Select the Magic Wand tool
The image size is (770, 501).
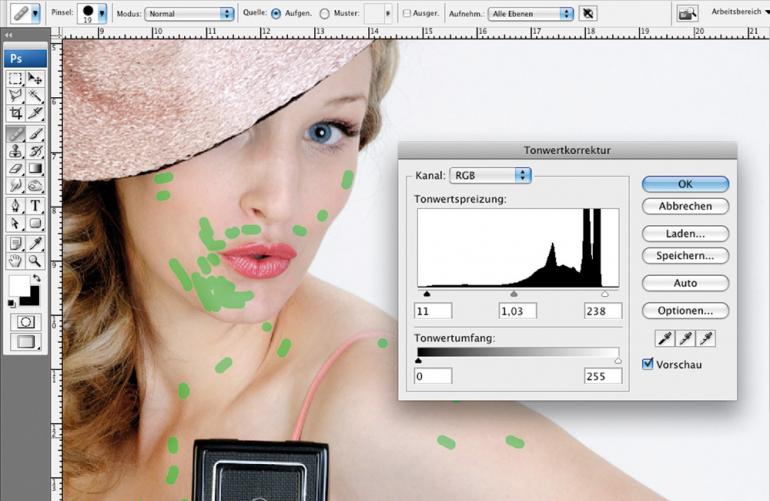pyautogui.click(x=35, y=95)
